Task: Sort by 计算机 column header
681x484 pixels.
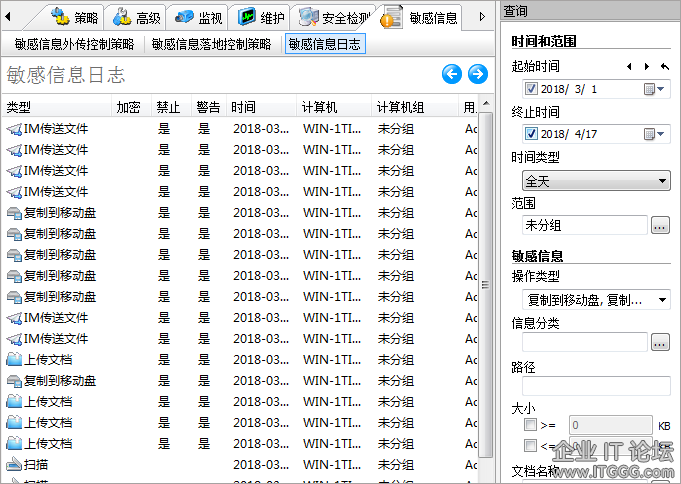Action: (x=334, y=107)
